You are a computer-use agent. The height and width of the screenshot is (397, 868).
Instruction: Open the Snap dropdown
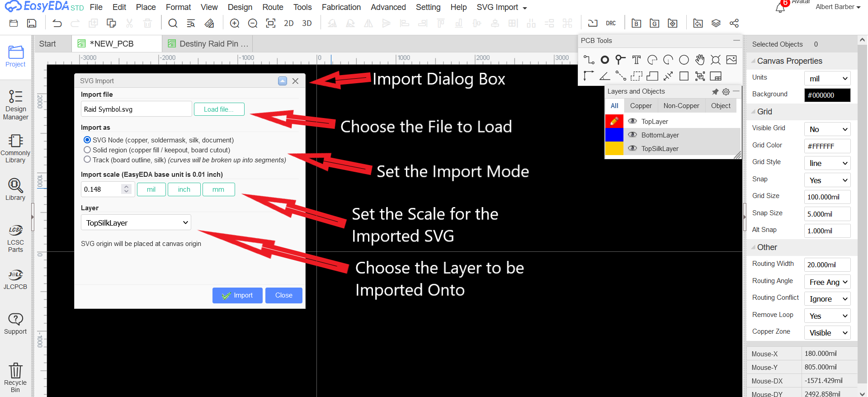(x=827, y=180)
